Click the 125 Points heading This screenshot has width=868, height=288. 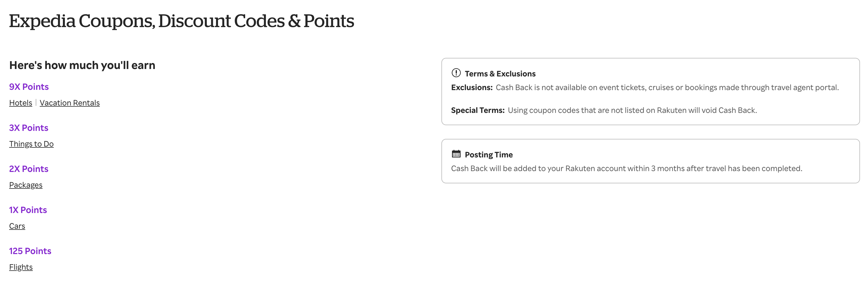tap(30, 251)
